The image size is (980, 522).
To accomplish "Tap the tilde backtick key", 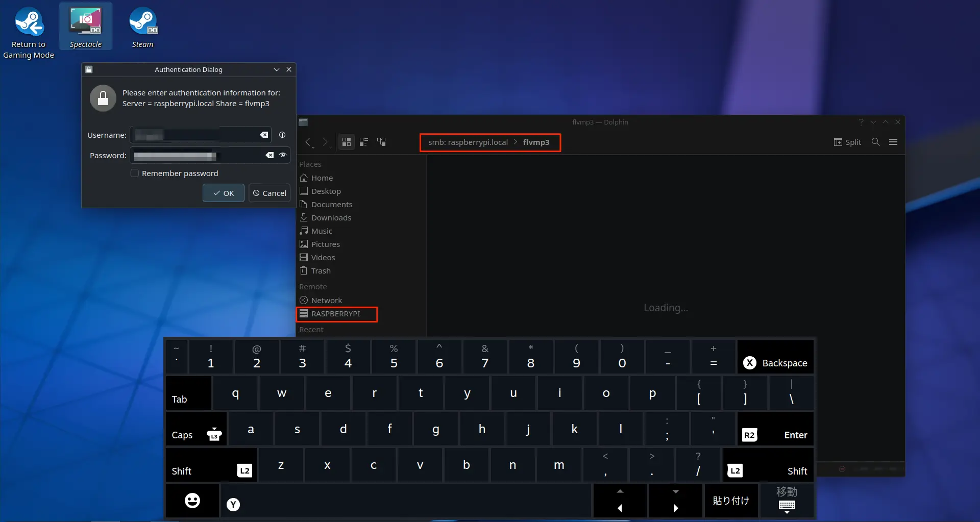I will pos(177,357).
